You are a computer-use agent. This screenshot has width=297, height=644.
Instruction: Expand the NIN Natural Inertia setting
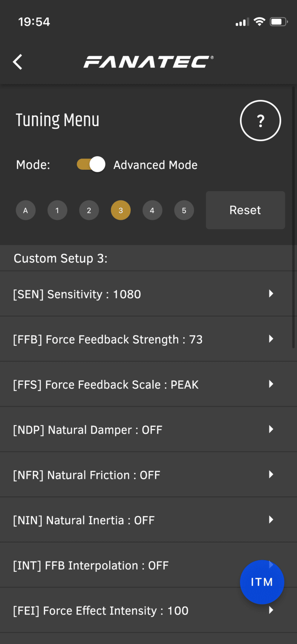click(x=148, y=520)
